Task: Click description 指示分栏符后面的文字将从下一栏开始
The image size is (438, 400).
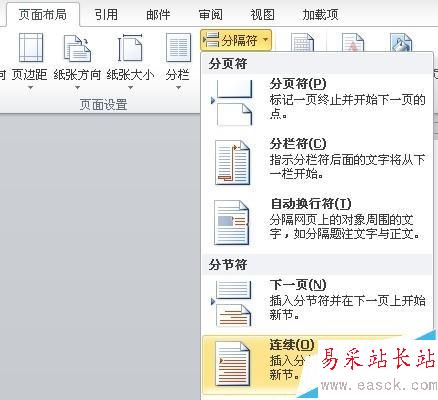Action: click(x=348, y=167)
